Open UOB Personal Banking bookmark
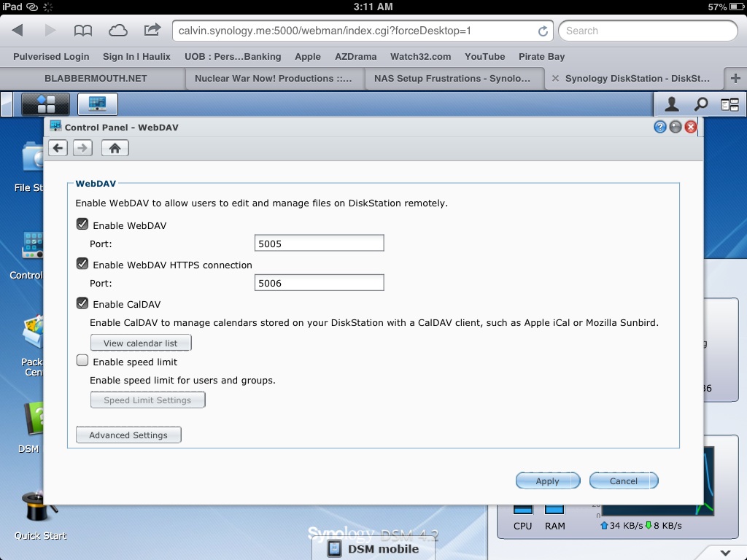 [x=233, y=57]
